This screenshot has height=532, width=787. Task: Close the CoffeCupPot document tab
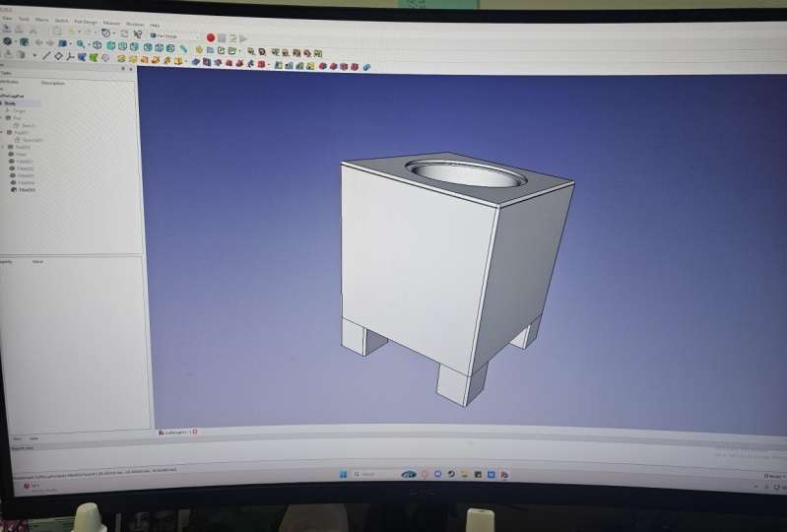pyautogui.click(x=195, y=432)
